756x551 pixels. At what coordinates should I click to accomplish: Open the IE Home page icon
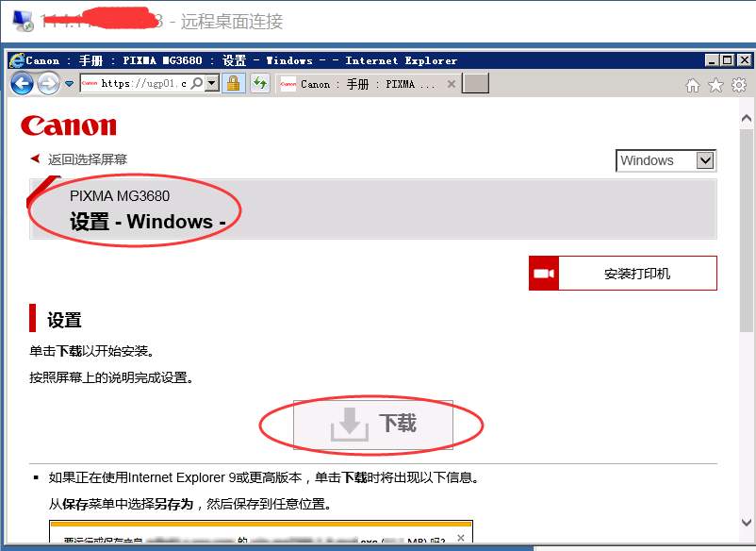tap(693, 86)
